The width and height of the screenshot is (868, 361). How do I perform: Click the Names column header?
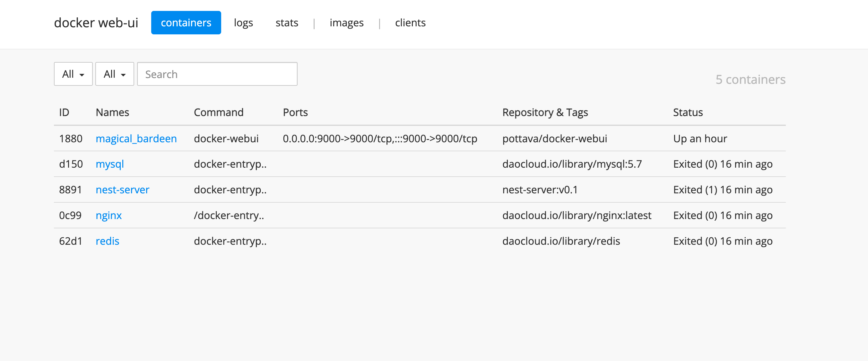pyautogui.click(x=112, y=112)
